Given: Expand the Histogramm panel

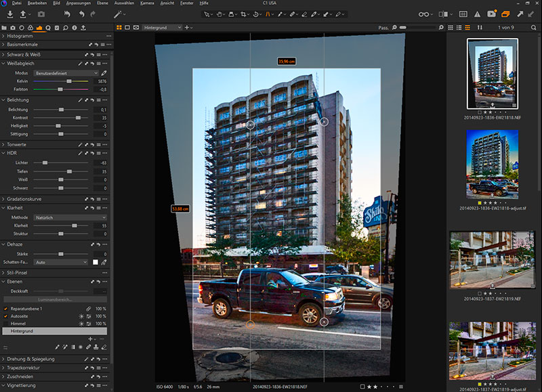Looking at the screenshot, I should pos(3,36).
